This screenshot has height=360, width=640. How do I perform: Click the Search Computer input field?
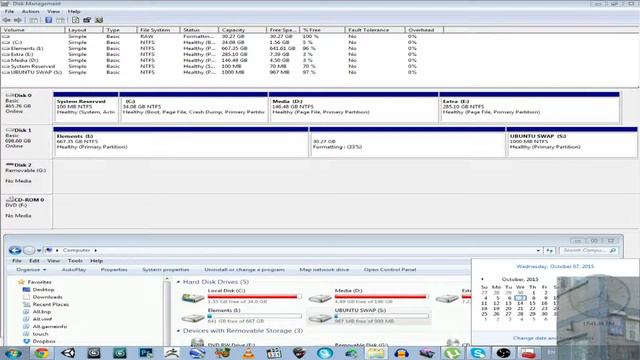(x=589, y=250)
